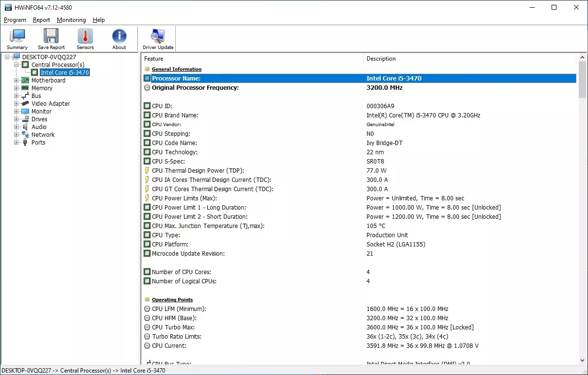
Task: Select the CPU Max. Junction Temperature row
Action: pyautogui.click(x=359, y=226)
